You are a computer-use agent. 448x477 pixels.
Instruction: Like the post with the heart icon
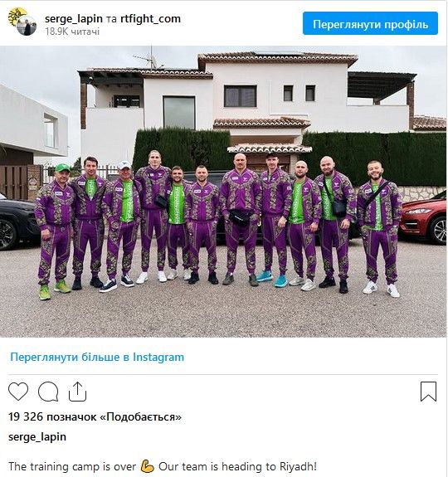[x=18, y=392]
